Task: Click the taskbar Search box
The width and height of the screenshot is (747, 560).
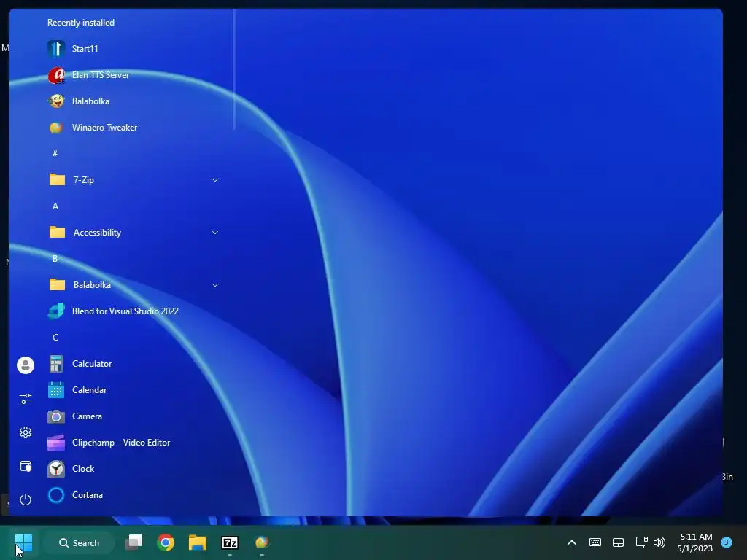Action: pyautogui.click(x=79, y=542)
